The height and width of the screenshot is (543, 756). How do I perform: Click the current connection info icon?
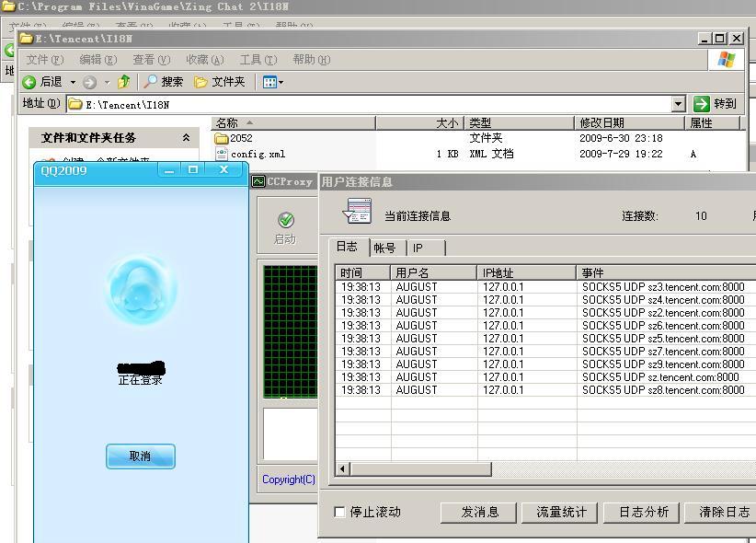point(357,211)
